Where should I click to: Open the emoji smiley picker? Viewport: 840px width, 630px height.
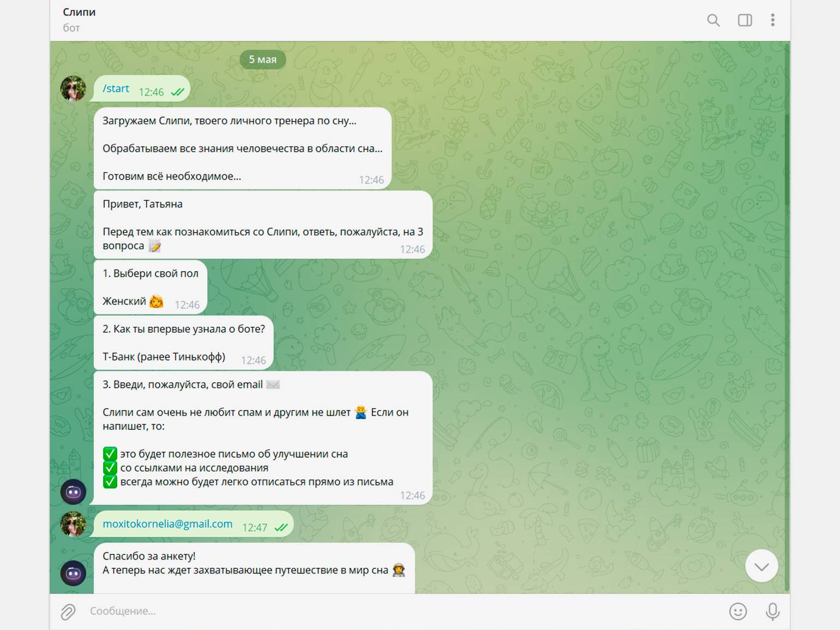(x=737, y=611)
